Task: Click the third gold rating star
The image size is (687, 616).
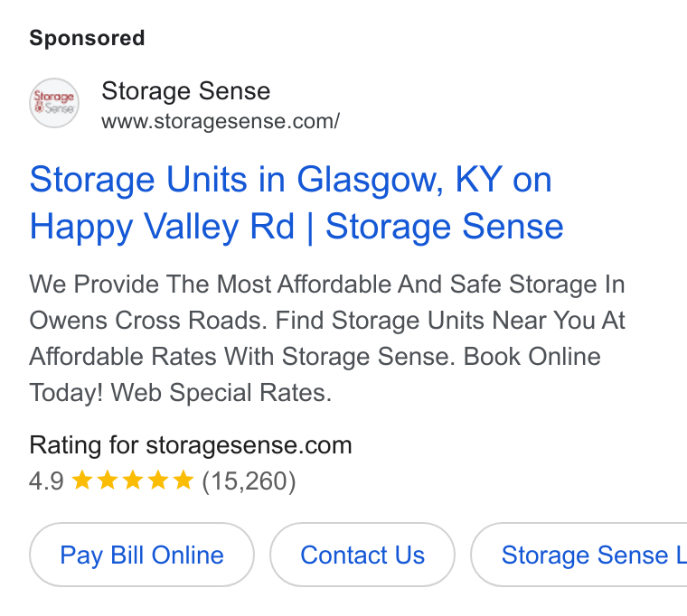Action: [x=133, y=480]
